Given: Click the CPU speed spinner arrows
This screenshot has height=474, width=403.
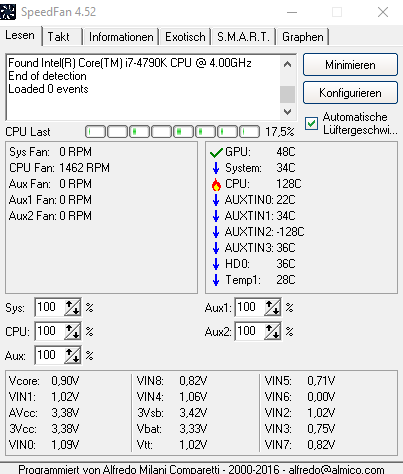Looking at the screenshot, I should click(72, 331).
